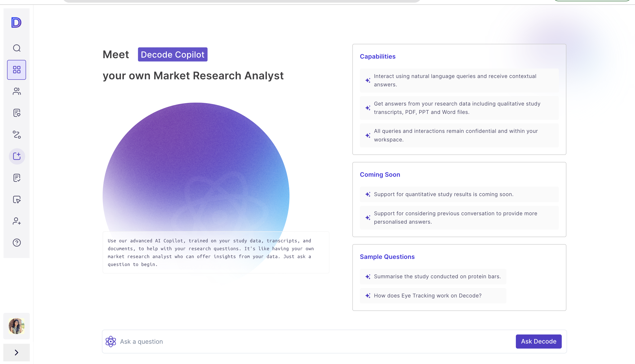
Task: Click the Capabilities heading
Action: coord(378,56)
